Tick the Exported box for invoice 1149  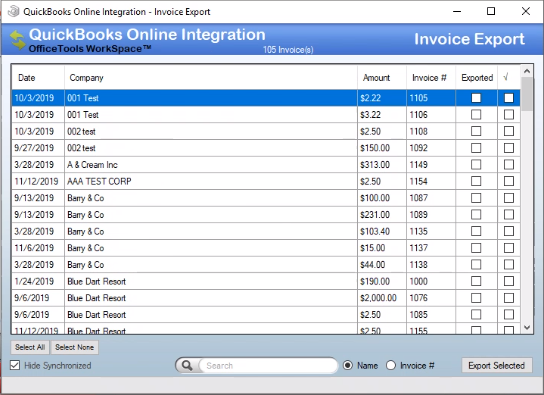[476, 164]
